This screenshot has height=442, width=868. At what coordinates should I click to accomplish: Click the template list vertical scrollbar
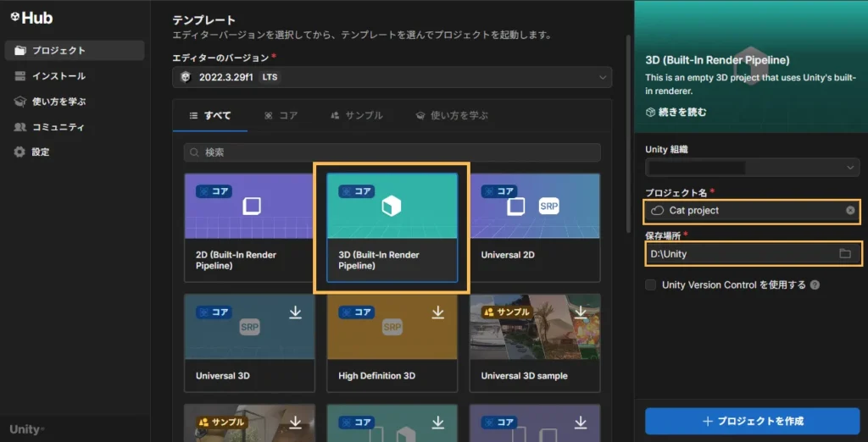(628, 133)
